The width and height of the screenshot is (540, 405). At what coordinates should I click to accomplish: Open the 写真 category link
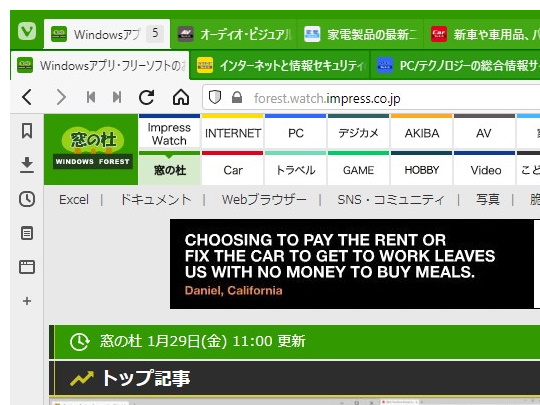(x=488, y=200)
